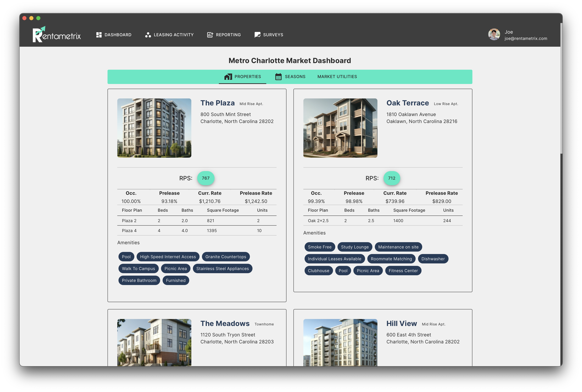
Task: Click Joe's profile avatar
Action: (x=494, y=34)
